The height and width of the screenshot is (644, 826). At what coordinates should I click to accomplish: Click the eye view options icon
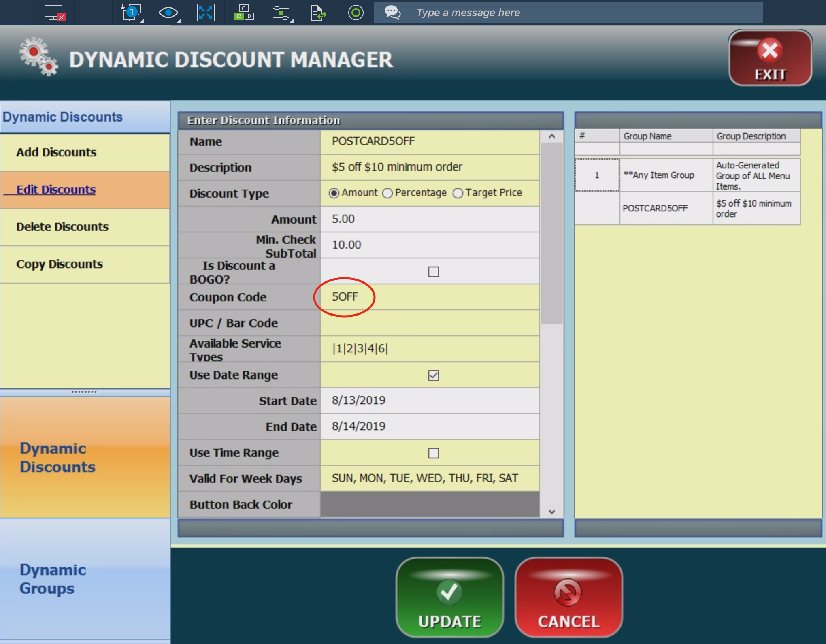point(168,13)
